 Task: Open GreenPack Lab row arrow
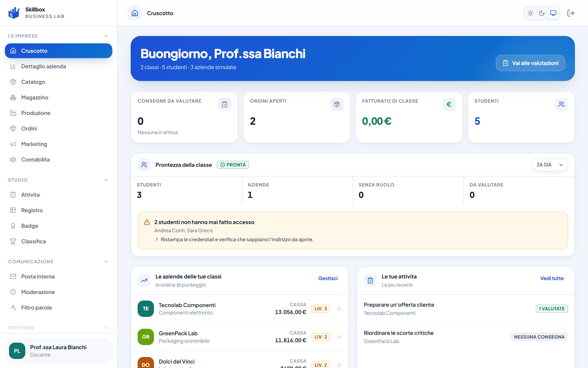339,337
